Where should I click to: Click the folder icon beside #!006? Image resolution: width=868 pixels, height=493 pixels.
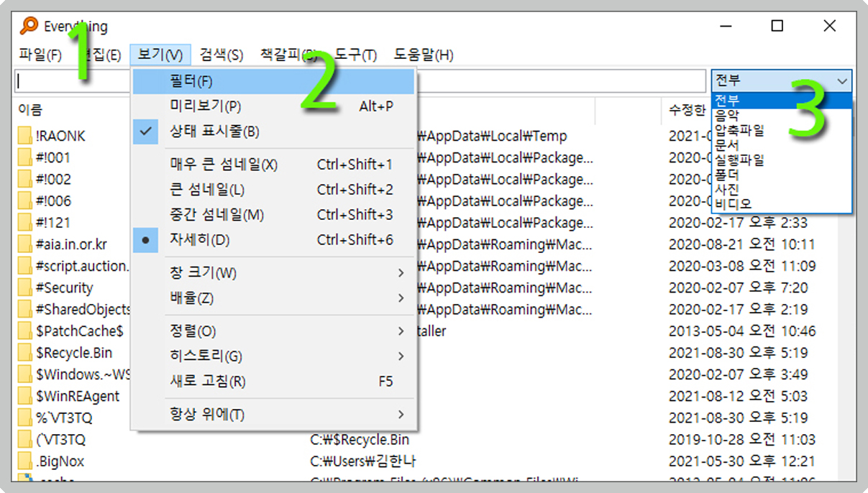click(25, 201)
